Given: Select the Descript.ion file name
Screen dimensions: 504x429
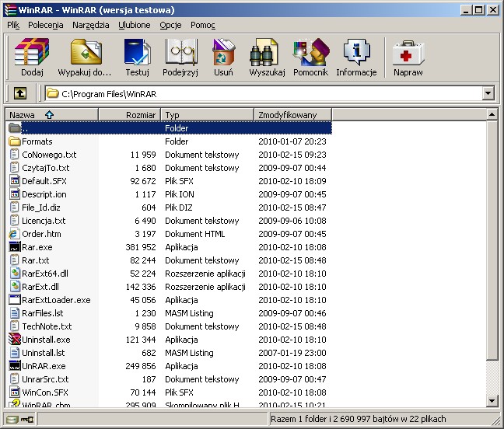Looking at the screenshot, I should 44,194.
